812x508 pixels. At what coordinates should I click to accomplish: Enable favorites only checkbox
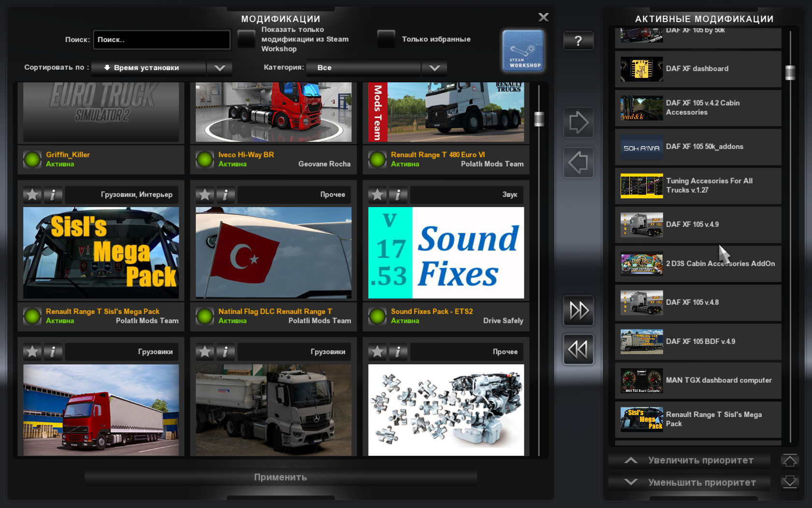pyautogui.click(x=386, y=39)
